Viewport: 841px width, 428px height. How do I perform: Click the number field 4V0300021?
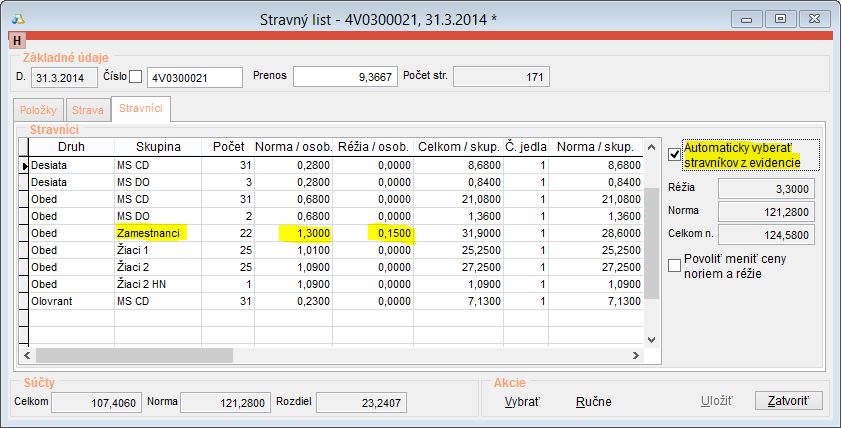click(195, 77)
